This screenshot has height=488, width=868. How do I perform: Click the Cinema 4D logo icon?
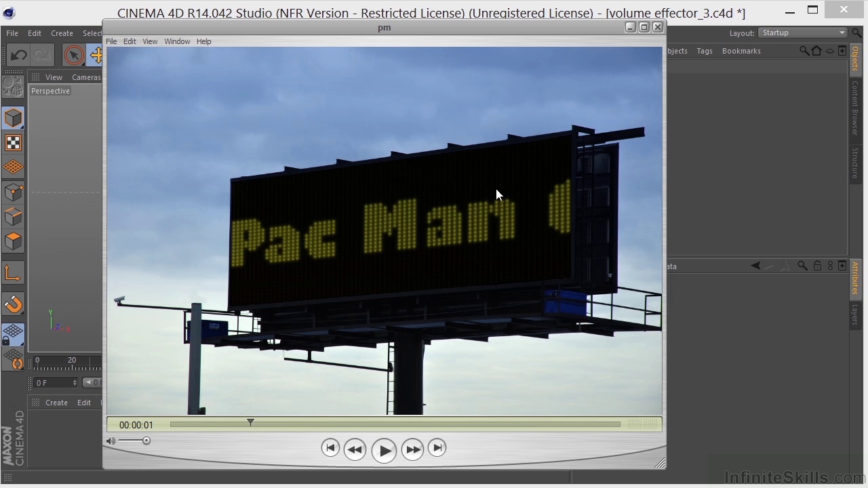click(9, 12)
